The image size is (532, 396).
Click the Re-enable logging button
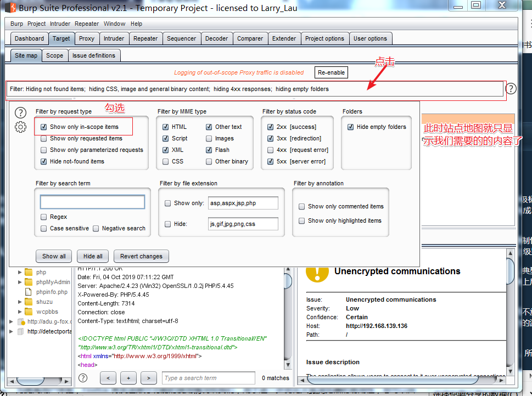pyautogui.click(x=331, y=72)
